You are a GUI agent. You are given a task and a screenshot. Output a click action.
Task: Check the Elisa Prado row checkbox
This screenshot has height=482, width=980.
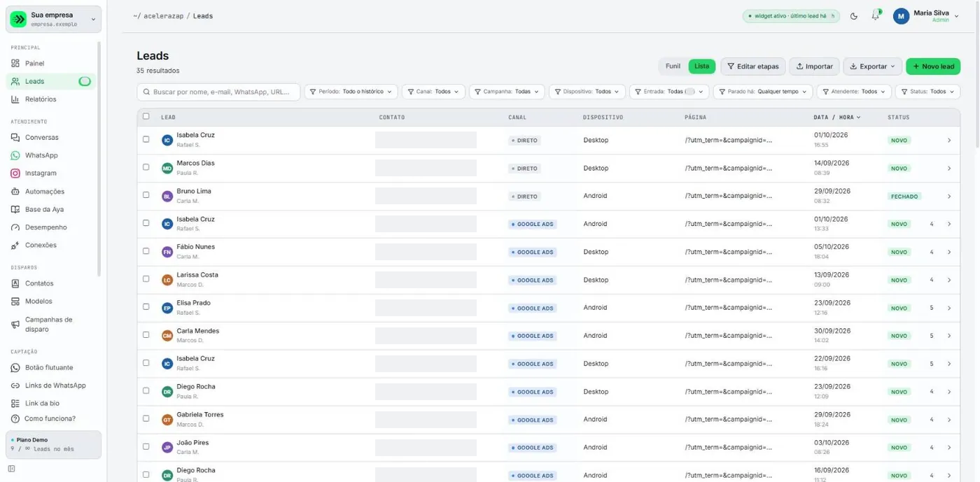(x=146, y=307)
